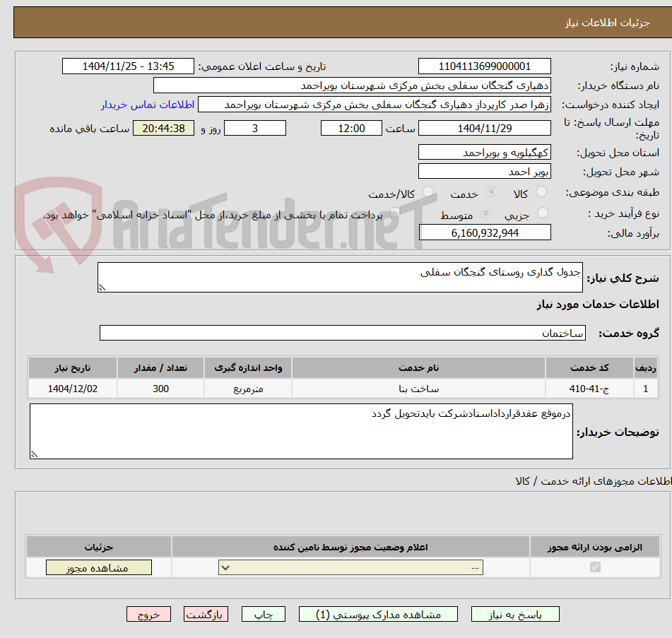Click the financial estimate field 6,160,932,944
The width and height of the screenshot is (672, 638).
pos(485,232)
